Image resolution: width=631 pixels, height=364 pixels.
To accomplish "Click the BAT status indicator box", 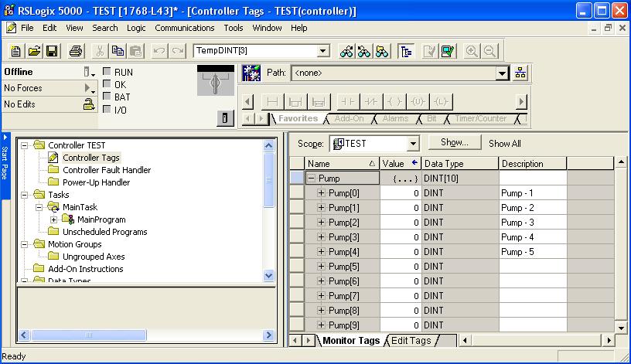I will pyautogui.click(x=107, y=96).
